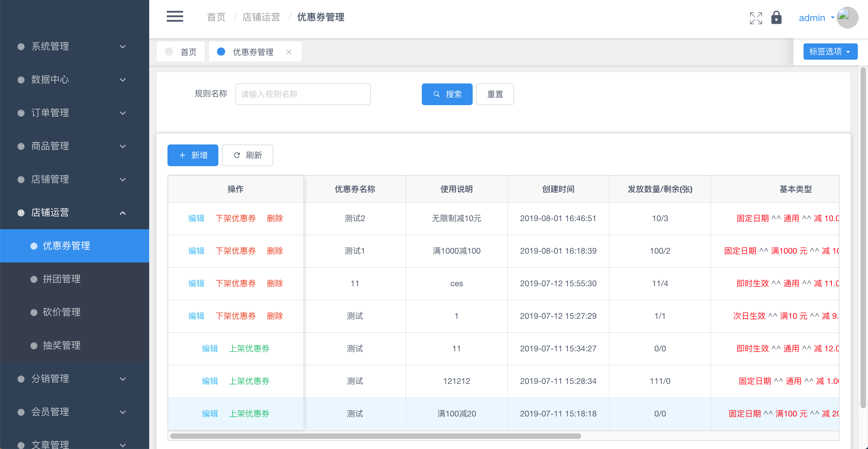Click 下架优惠券 for coupon 测试2

pos(235,218)
